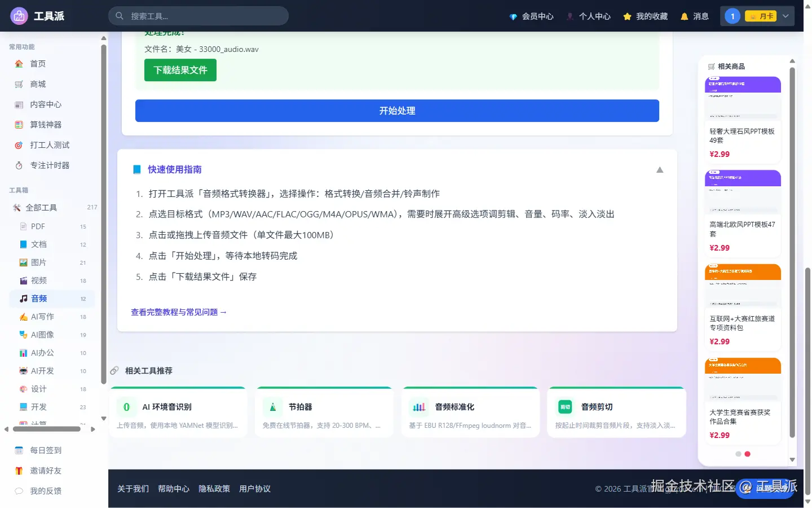Open 大学生竞赛省赛获奖作品合集 product
The height and width of the screenshot is (508, 812).
click(743, 401)
